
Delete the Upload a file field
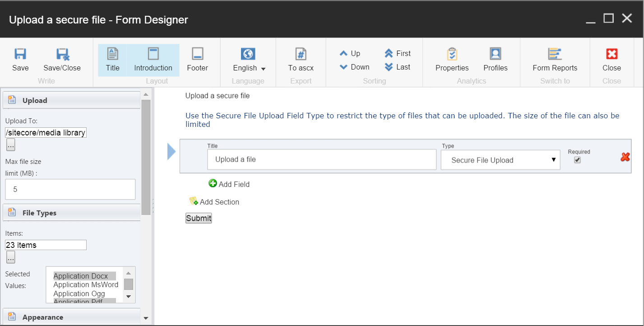click(625, 157)
